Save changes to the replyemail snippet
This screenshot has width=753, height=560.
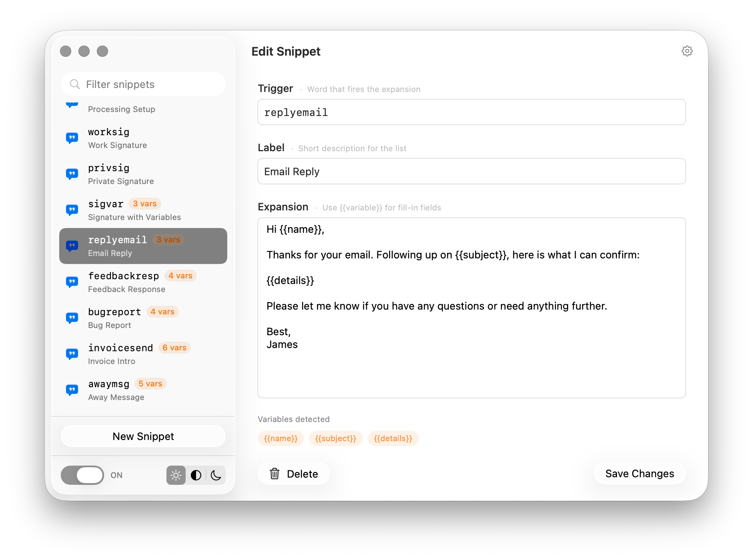click(x=639, y=474)
